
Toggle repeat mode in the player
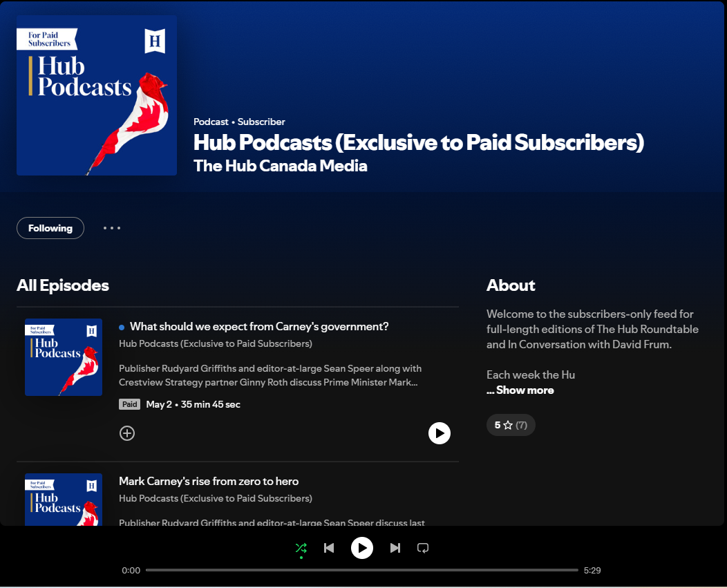(423, 548)
